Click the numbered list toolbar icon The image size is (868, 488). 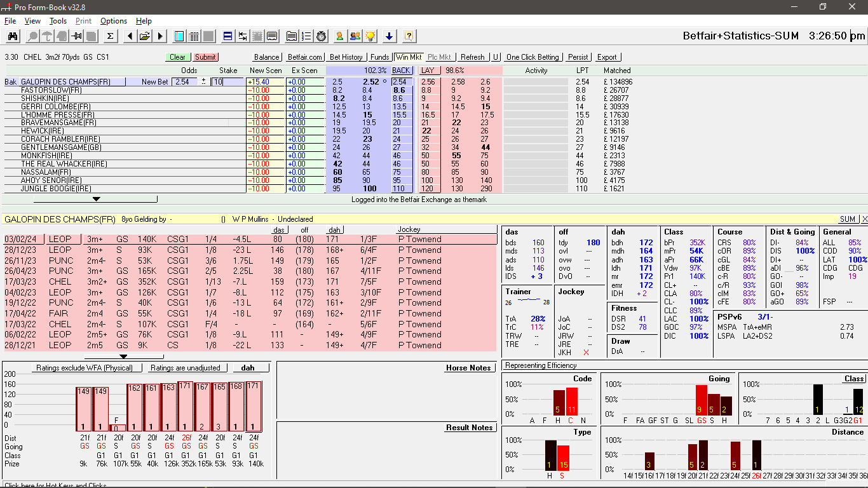(x=306, y=36)
